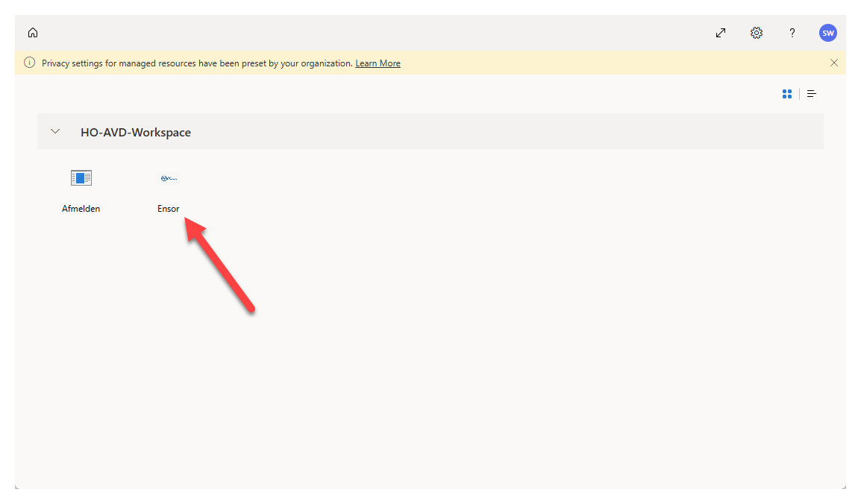Click the HO-AVD-Workspace section title
This screenshot has width=861, height=504.
[136, 133]
